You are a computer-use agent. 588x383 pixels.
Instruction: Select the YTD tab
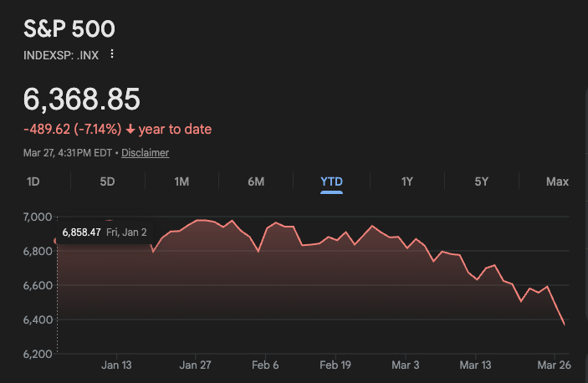point(331,181)
